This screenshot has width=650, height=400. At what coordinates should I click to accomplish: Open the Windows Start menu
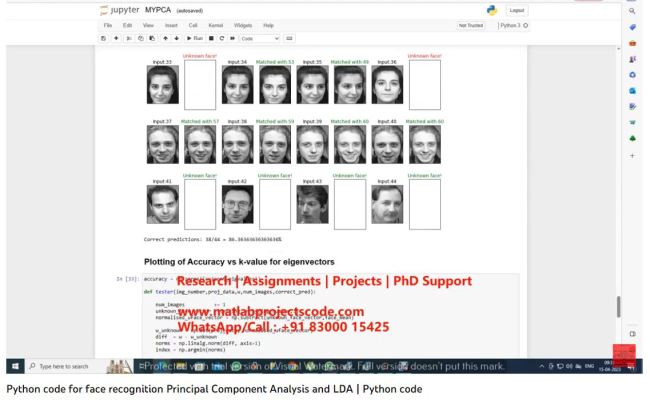[15, 366]
